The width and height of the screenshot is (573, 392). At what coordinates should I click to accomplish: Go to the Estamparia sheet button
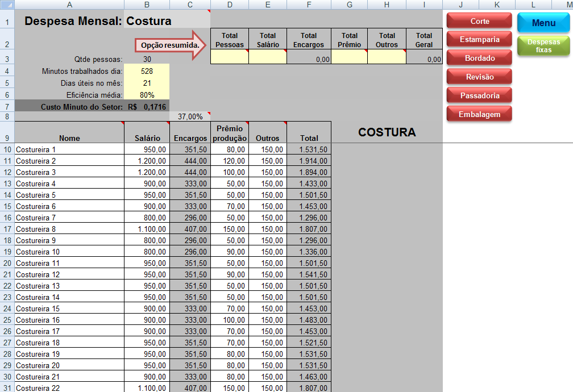pos(479,40)
